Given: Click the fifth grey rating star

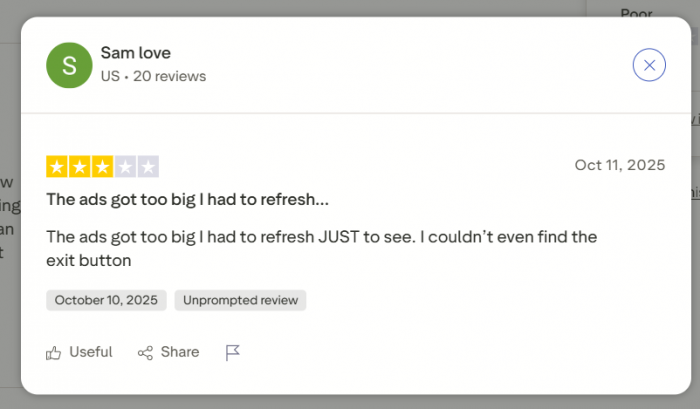Looking at the screenshot, I should coord(148,167).
